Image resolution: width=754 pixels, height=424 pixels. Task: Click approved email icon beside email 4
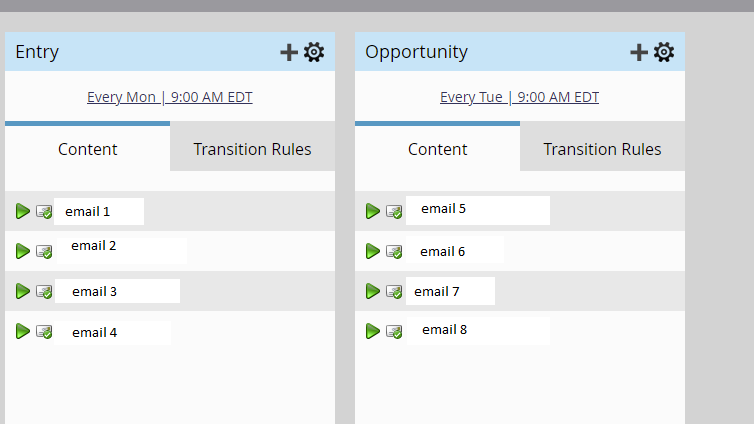click(44, 332)
